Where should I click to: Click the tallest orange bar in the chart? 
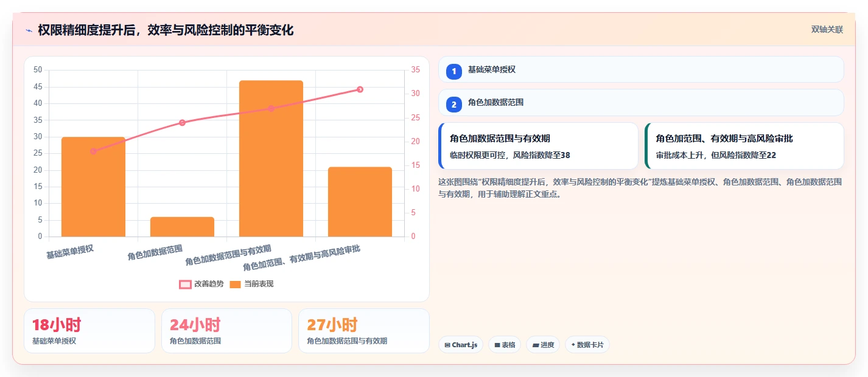(x=271, y=159)
